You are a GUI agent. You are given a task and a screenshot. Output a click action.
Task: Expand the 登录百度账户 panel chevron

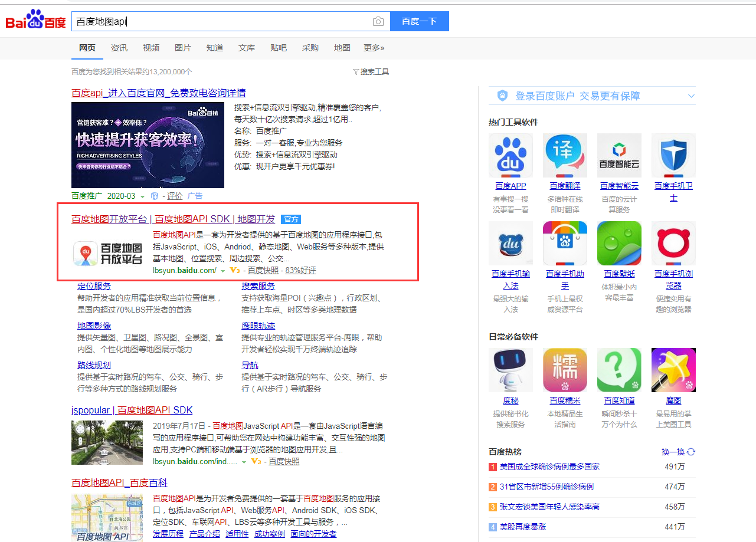tap(691, 96)
